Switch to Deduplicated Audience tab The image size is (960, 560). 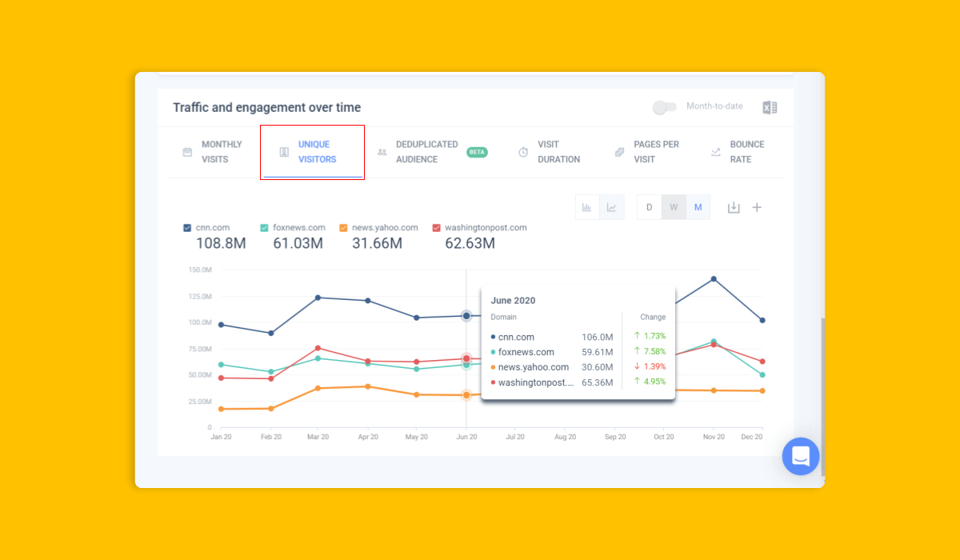pos(432,152)
